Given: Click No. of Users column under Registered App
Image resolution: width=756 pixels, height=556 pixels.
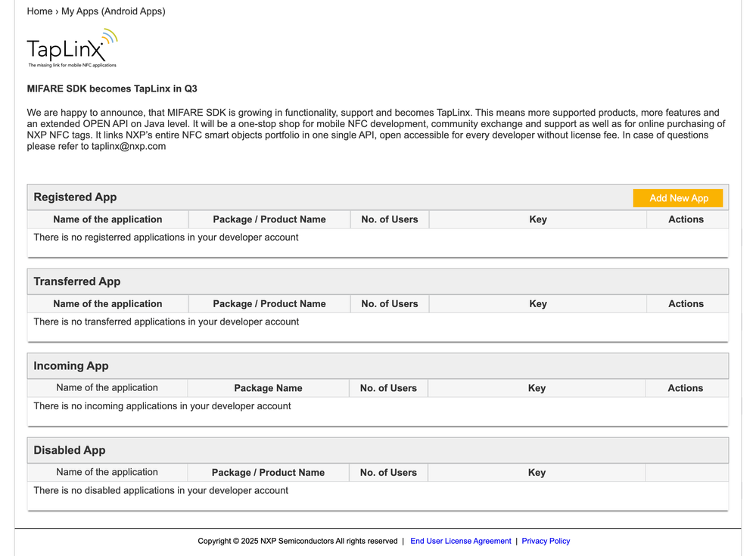Looking at the screenshot, I should point(389,219).
